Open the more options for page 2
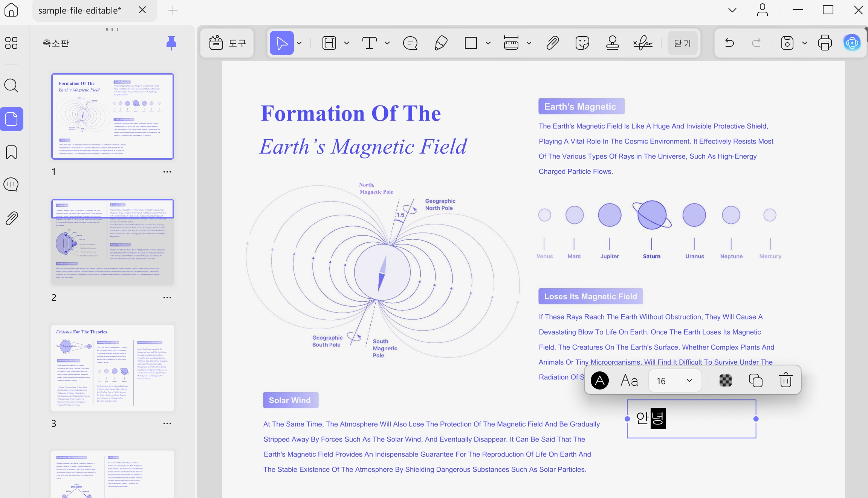This screenshot has height=498, width=868. pos(167,298)
